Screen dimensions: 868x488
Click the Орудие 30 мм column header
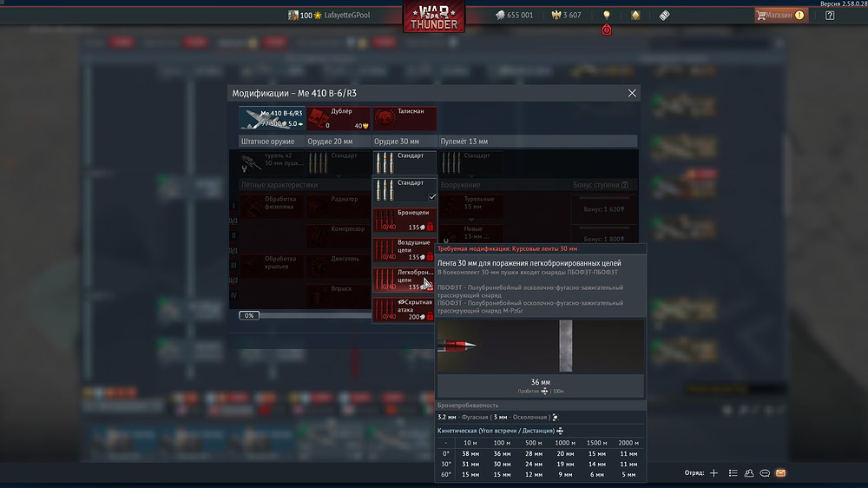pos(404,142)
